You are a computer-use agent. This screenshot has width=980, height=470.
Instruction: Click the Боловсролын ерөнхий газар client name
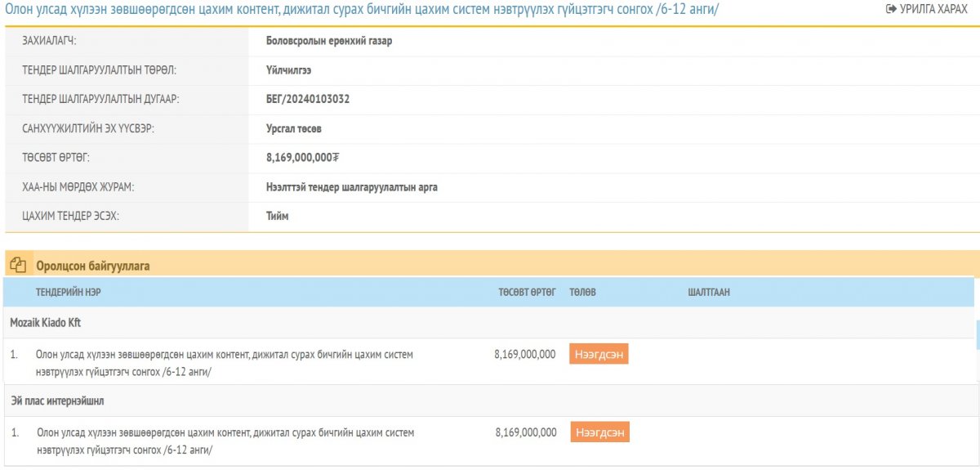tap(329, 41)
